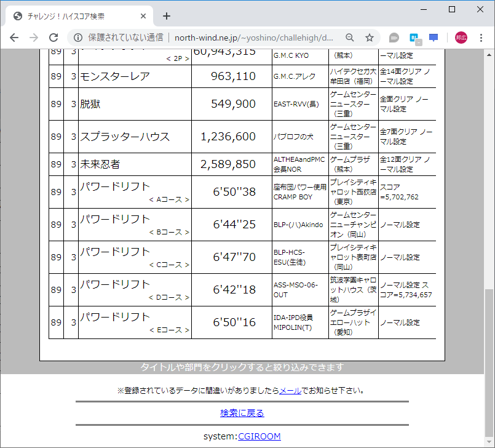Screen dimensions: 495x448
Task: Open site info via the not-secure icon
Action: pos(78,38)
